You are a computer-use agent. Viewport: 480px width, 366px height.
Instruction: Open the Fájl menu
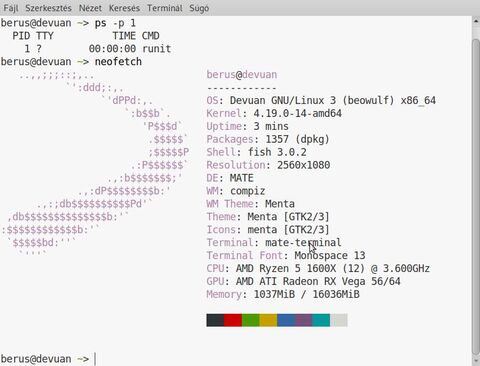tap(11, 8)
